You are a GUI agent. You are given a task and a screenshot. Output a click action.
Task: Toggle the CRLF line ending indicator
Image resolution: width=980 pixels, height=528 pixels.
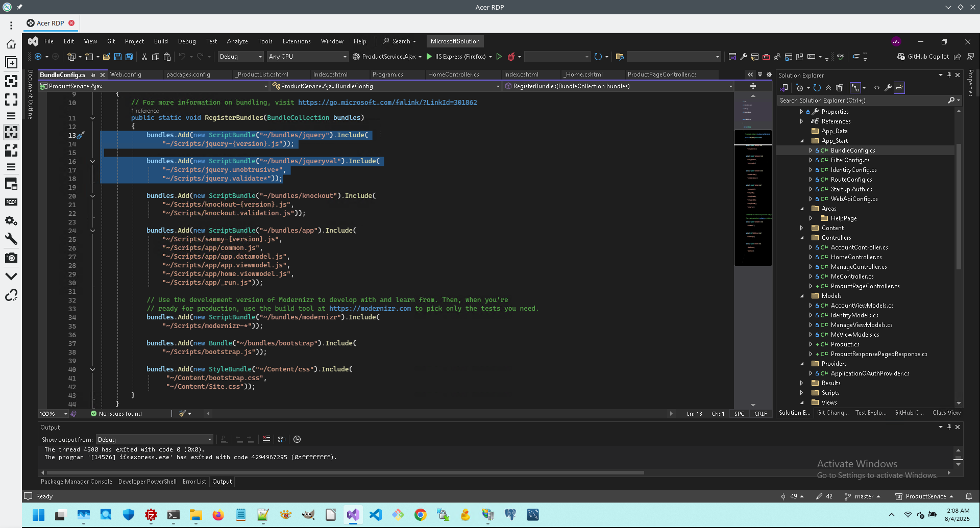pos(761,414)
